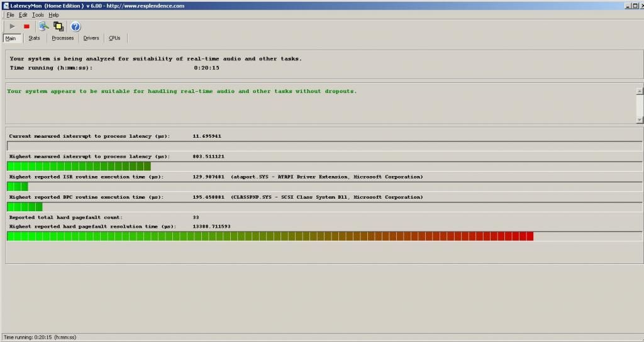Click the LatencyMon title bar app icon
The height and width of the screenshot is (342, 644).
(x=5, y=5)
